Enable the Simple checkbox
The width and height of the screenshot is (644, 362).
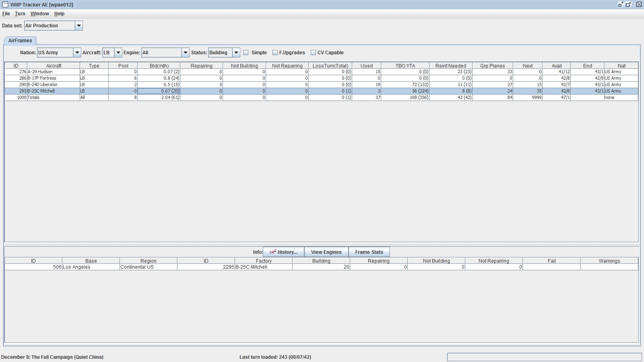click(246, 53)
